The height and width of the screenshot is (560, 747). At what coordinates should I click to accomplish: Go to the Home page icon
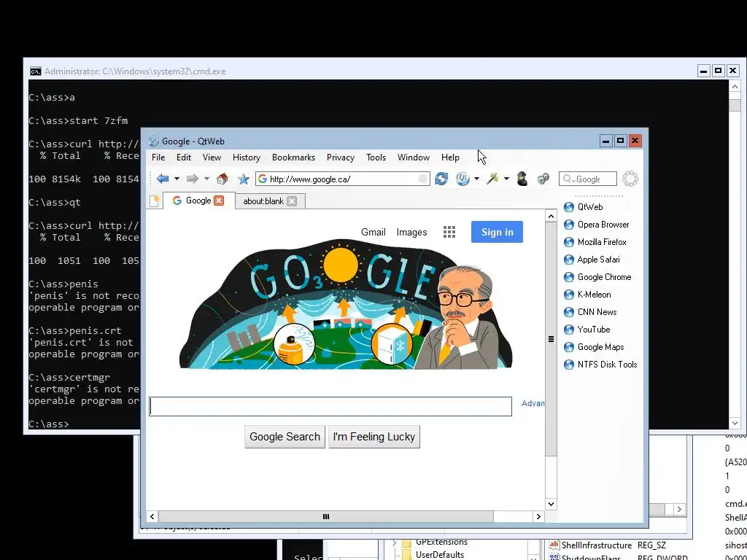point(222,179)
